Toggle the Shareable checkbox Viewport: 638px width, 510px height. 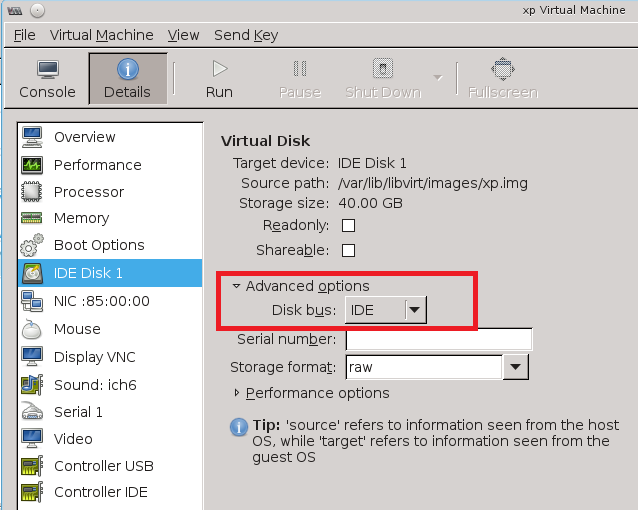tap(349, 250)
